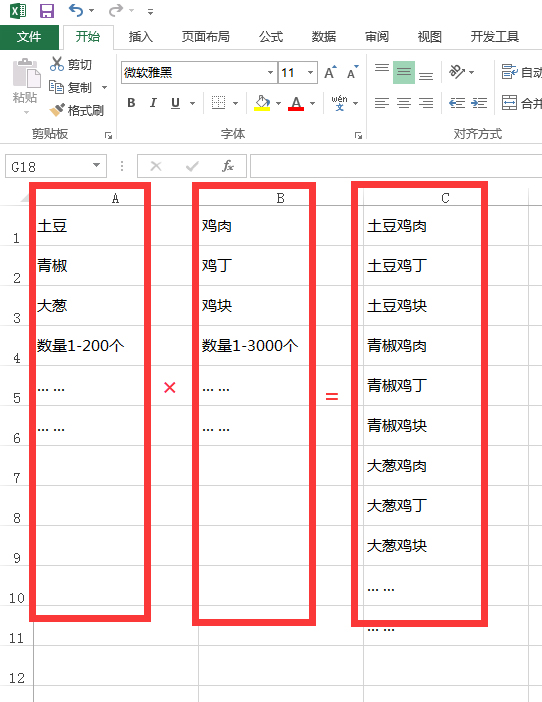Viewport: 542px width, 702px height.
Task: Click the 粘贴 paste button
Action: [25, 85]
